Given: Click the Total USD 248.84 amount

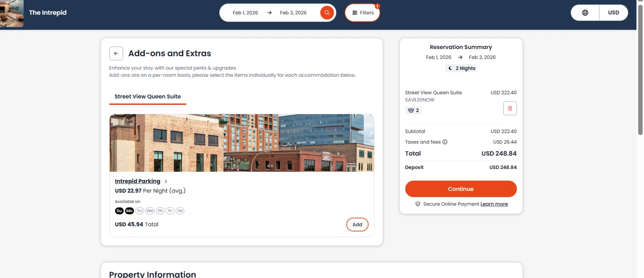Looking at the screenshot, I should click(x=499, y=154).
